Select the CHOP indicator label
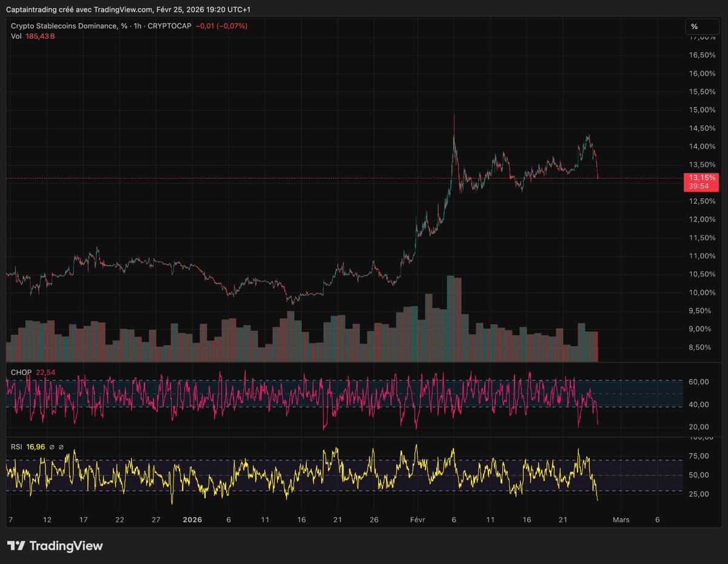Image resolution: width=728 pixels, height=564 pixels. coord(21,371)
